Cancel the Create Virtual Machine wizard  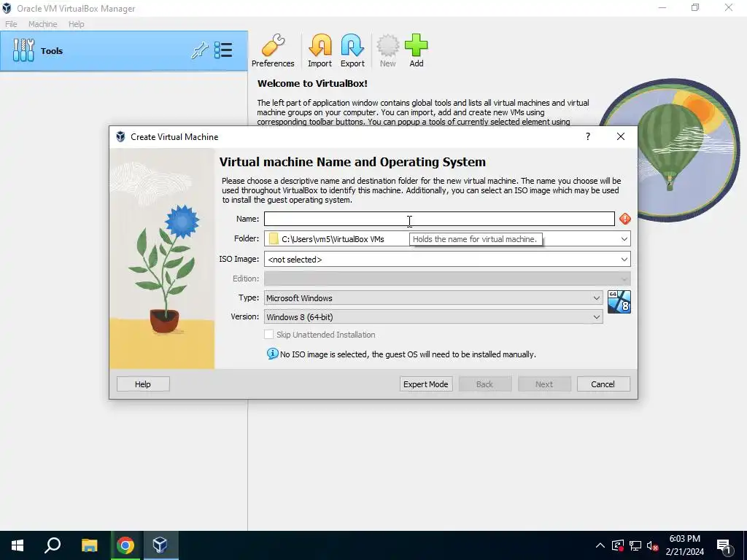point(603,384)
